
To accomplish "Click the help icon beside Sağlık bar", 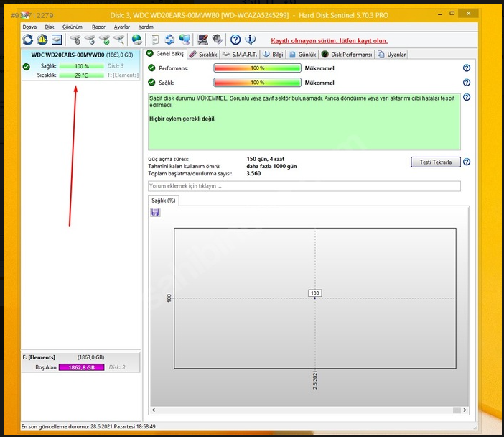I will [x=467, y=83].
